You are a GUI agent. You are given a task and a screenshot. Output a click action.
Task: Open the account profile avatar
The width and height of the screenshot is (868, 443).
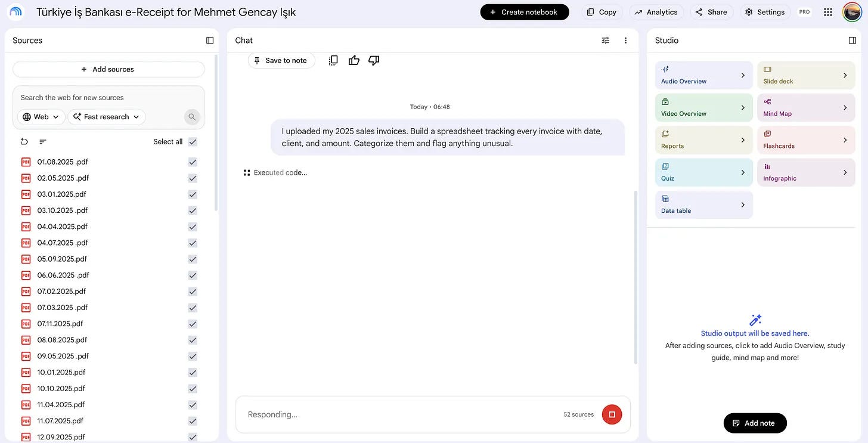(851, 12)
